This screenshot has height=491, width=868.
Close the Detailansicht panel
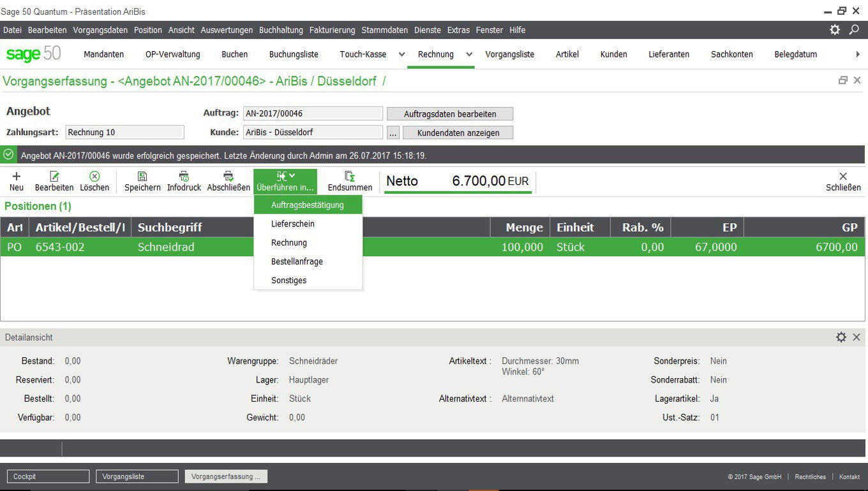tap(857, 337)
